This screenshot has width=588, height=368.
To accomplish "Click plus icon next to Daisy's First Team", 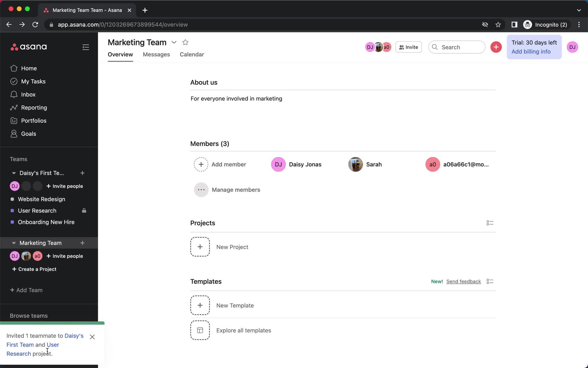I will click(x=82, y=173).
